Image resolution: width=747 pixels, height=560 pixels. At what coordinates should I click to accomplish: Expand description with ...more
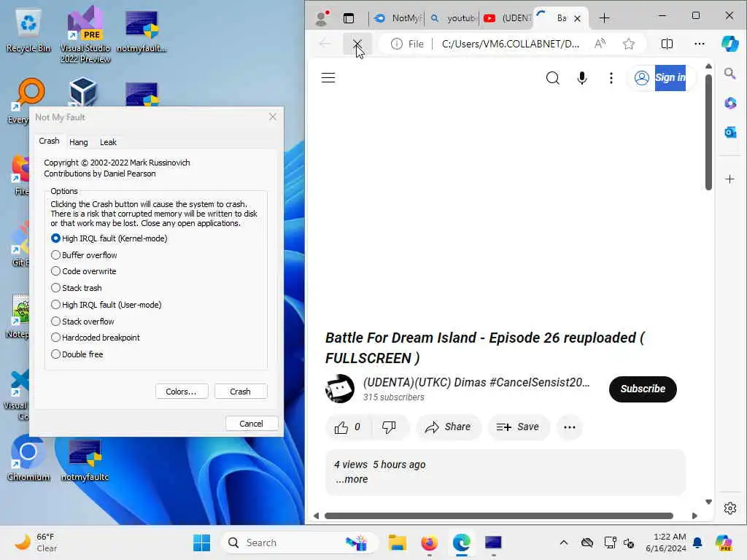(x=352, y=479)
